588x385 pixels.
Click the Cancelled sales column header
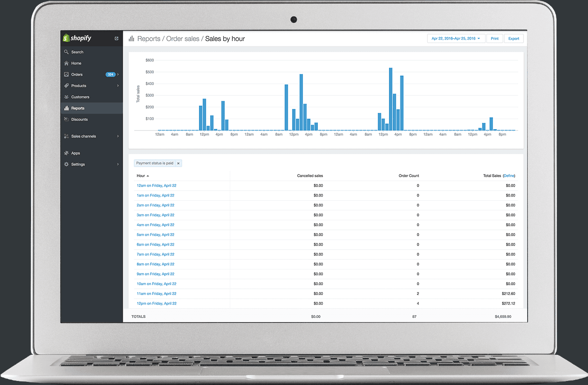pos(310,176)
